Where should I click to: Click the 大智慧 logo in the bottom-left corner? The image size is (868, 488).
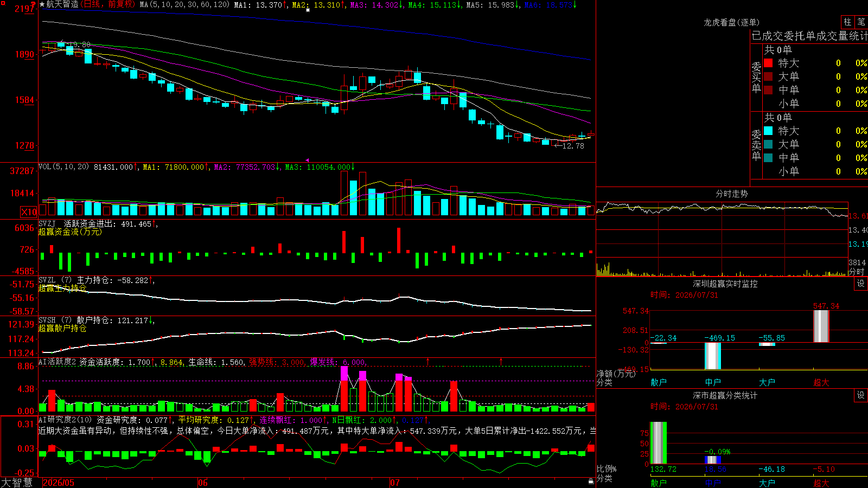pos(17,483)
